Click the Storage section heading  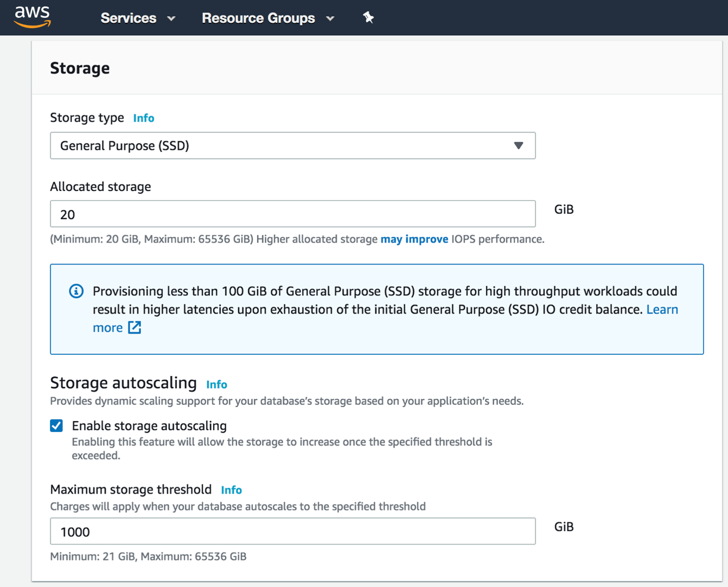coord(80,68)
